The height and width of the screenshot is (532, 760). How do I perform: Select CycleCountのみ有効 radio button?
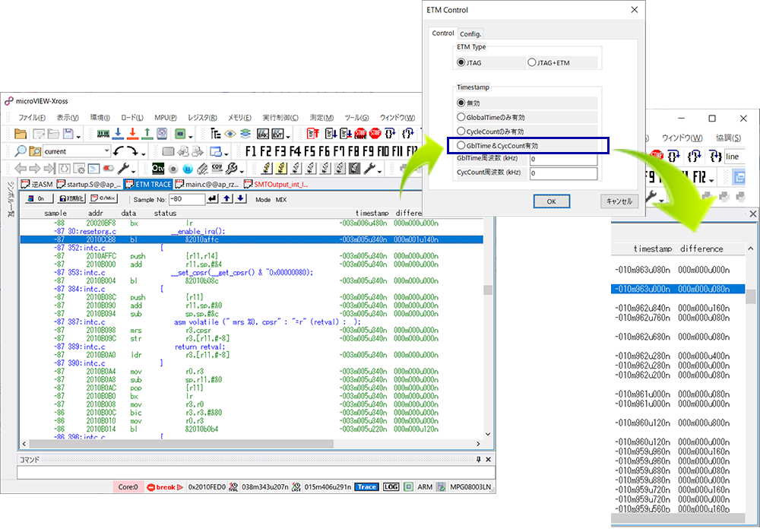461,131
